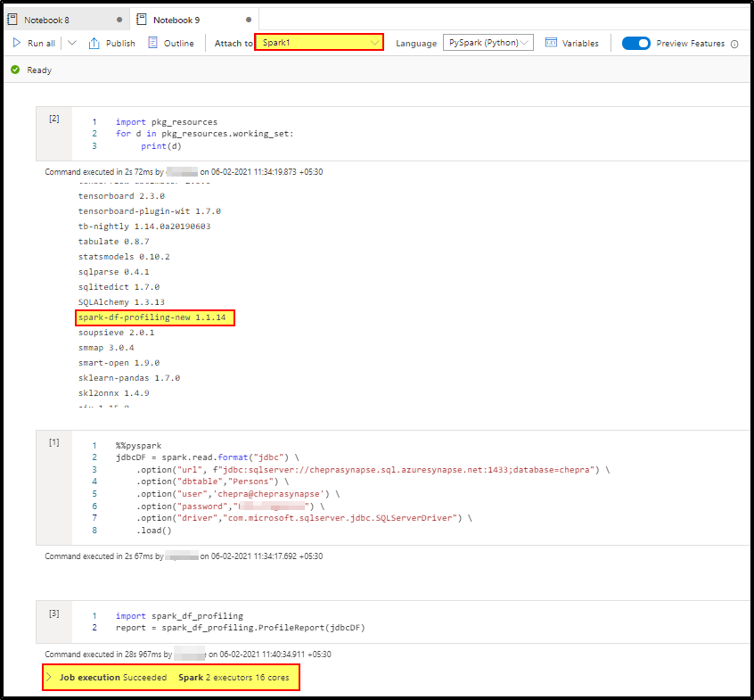Viewport: 754px width, 700px height.
Task: Click the unsaved dot on Notebook 8 tab
Action: (x=119, y=20)
